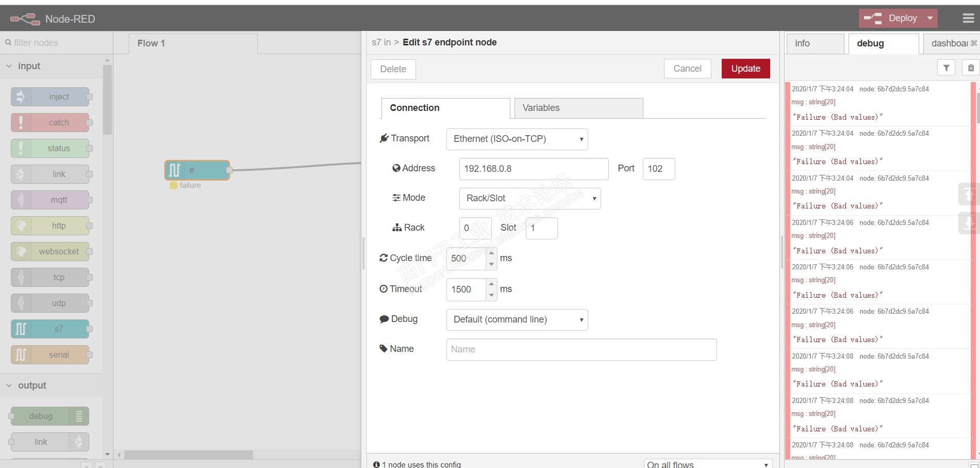Click the Node-RED logo
Screen dimensions: 980x468
pyautogui.click(x=25, y=19)
